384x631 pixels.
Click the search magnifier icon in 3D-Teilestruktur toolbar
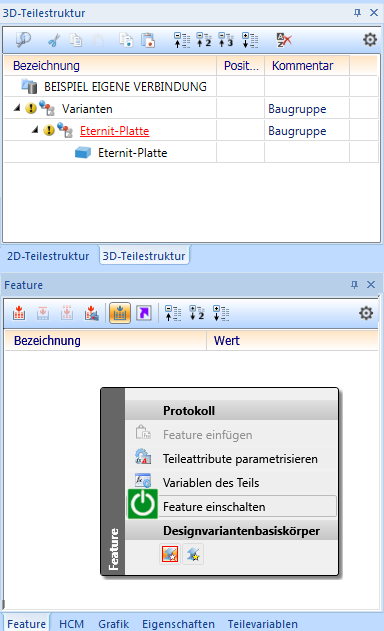[23, 40]
